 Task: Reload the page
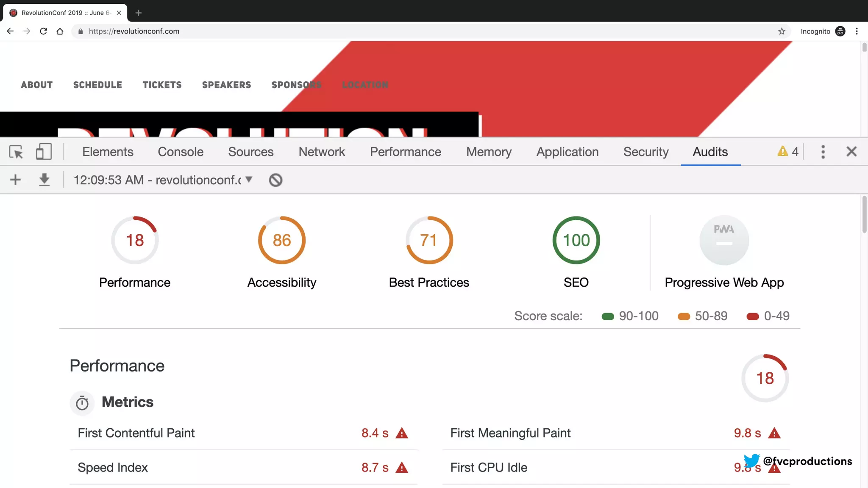coord(43,31)
